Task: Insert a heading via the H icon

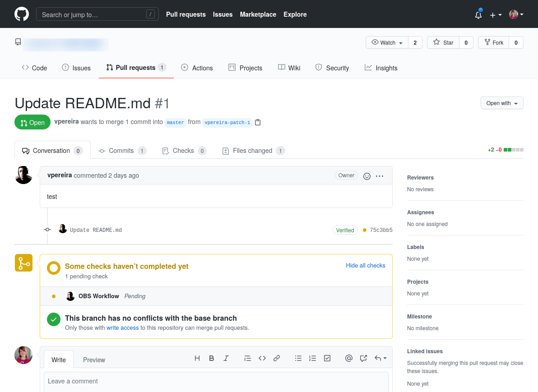Action: 197,358
